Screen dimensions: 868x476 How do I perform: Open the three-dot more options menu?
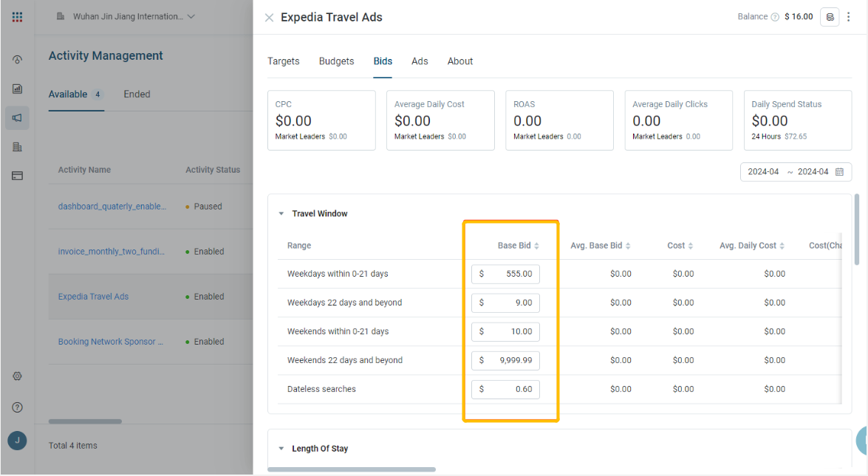[x=849, y=17]
